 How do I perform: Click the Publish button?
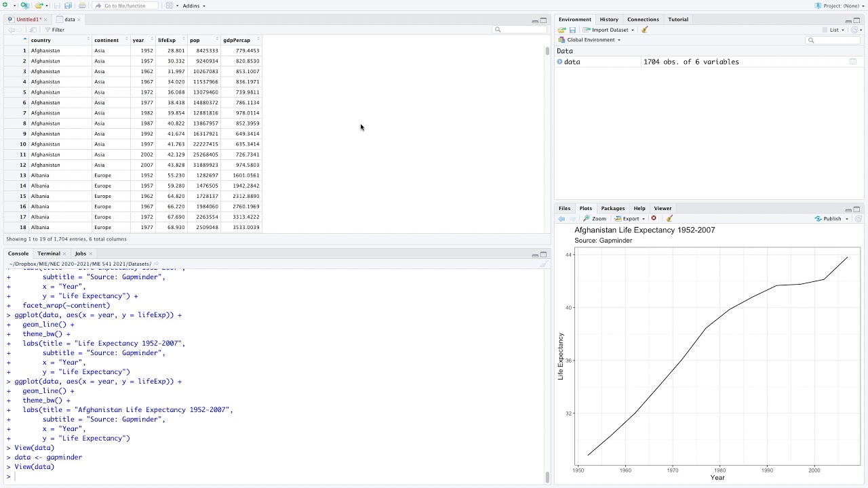pos(828,219)
